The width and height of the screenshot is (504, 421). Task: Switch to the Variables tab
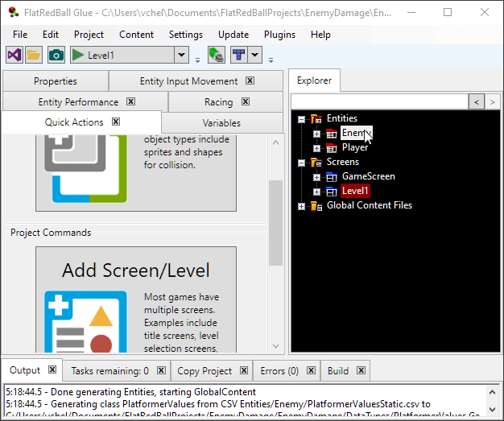pyautogui.click(x=221, y=123)
